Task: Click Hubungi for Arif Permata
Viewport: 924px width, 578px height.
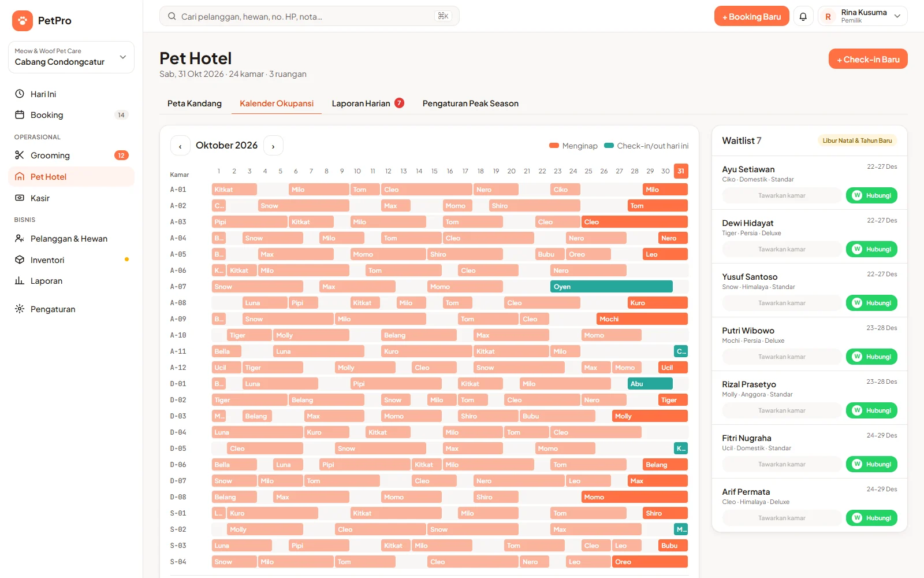Action: click(872, 518)
